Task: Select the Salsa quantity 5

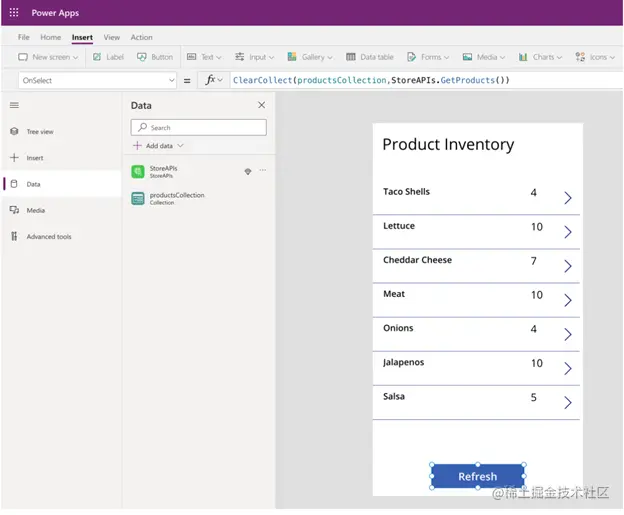Action: [x=534, y=398]
